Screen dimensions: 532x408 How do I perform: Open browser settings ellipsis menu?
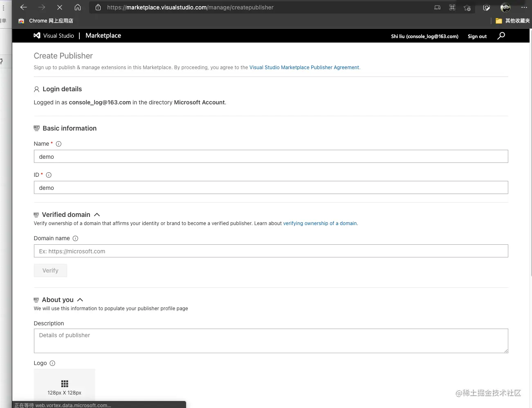[x=524, y=7]
